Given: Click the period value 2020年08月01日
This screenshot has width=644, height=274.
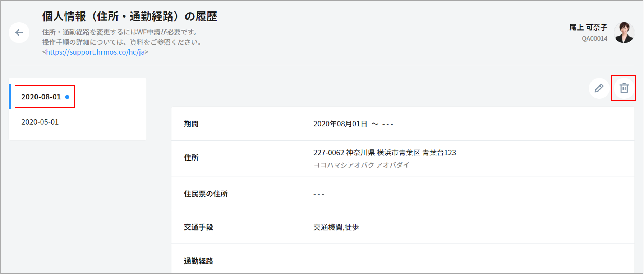Looking at the screenshot, I should click(340, 124).
